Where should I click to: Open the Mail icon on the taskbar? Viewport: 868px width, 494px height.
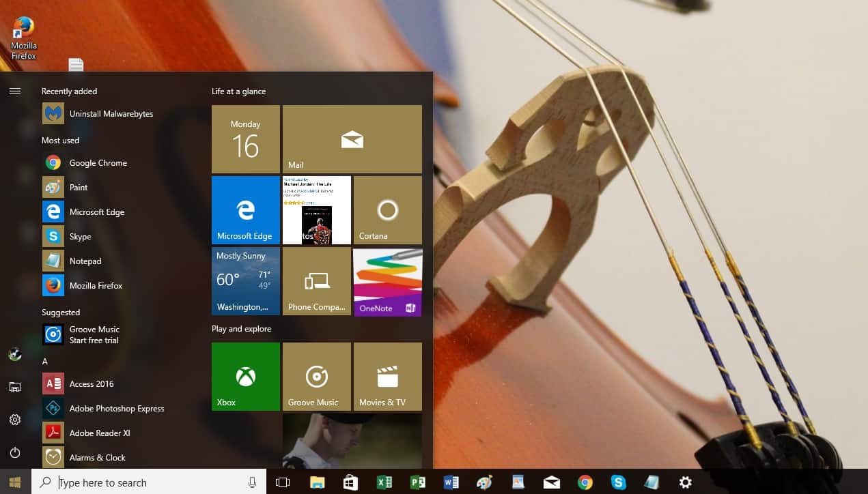click(x=551, y=482)
